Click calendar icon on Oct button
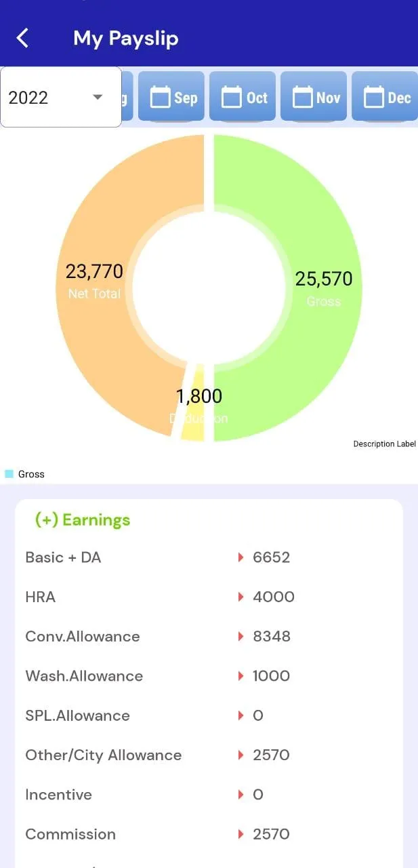 tap(232, 97)
